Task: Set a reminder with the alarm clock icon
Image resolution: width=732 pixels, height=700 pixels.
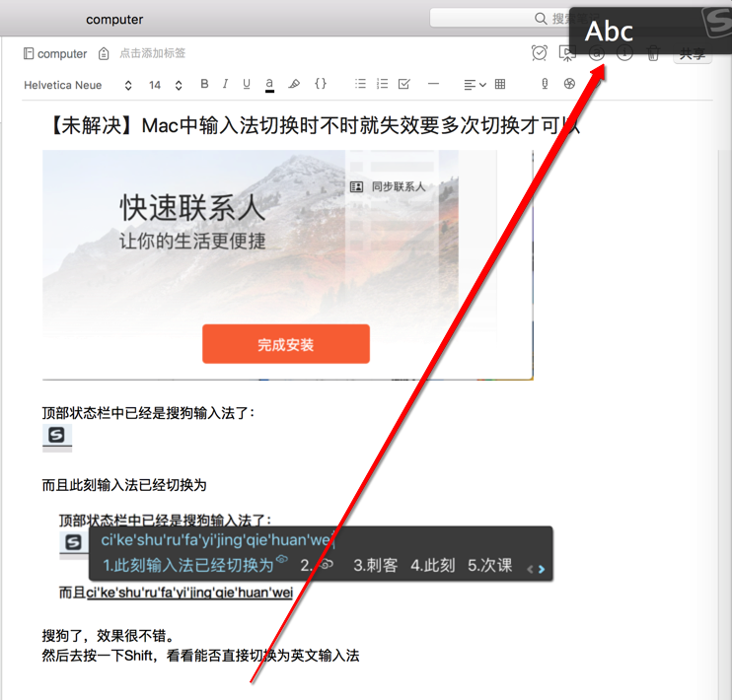Action: point(540,52)
